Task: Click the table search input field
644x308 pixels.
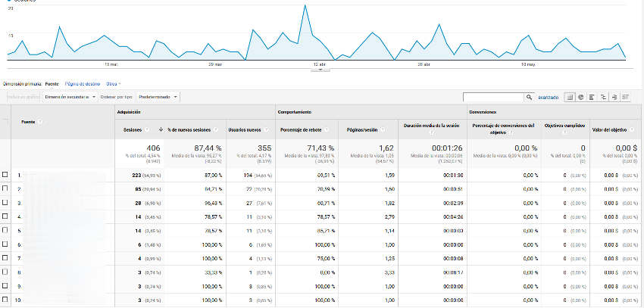Action: click(492, 97)
